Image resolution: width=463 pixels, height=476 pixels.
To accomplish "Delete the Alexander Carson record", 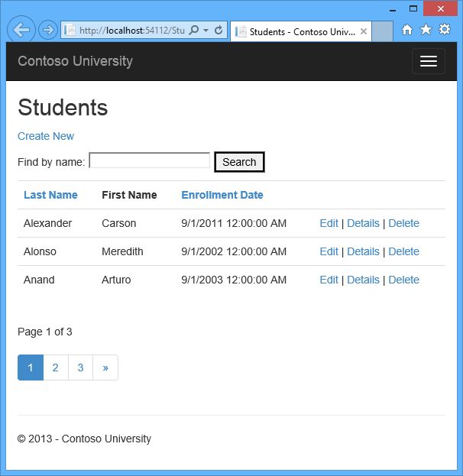I will 404,223.
